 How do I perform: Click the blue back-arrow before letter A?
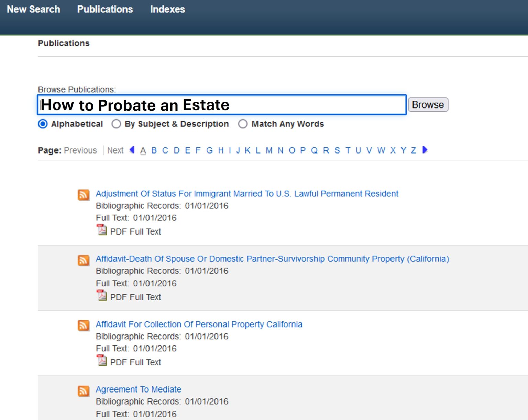[x=132, y=150]
